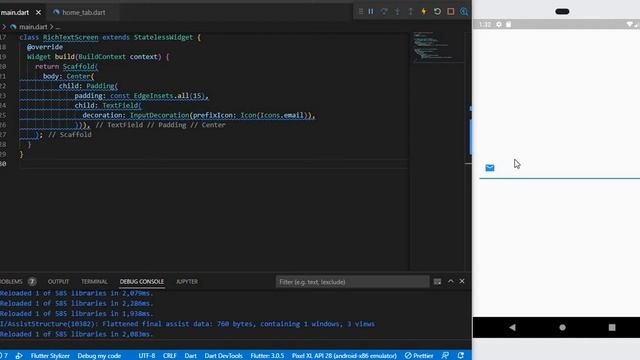Click the Flutter: 3.0.5 version item
Screen dimensions: 640x360
click(x=267, y=356)
